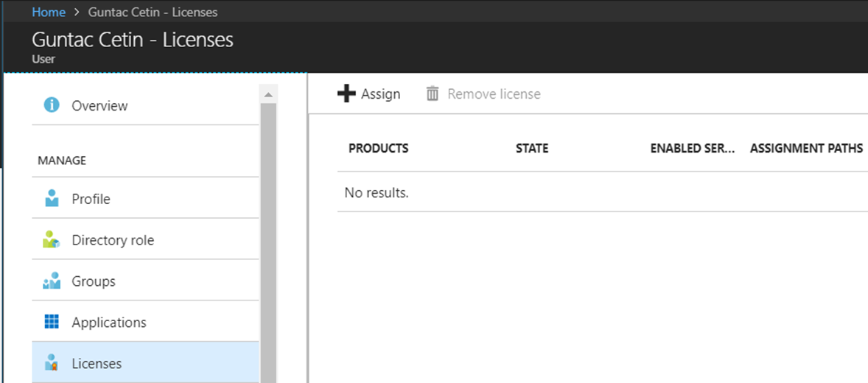The image size is (868, 383).
Task: Click the Applications grid icon
Action: pyautogui.click(x=52, y=322)
